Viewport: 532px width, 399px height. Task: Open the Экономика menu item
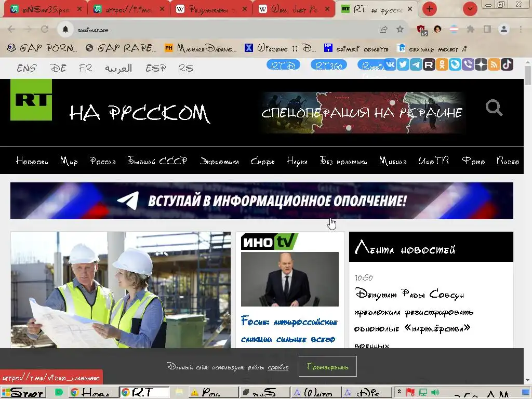tap(219, 161)
